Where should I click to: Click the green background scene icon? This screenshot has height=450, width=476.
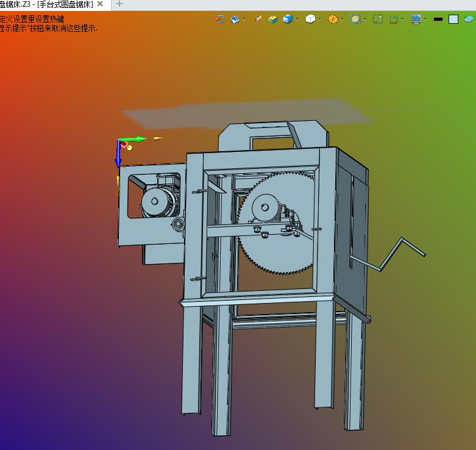pyautogui.click(x=378, y=20)
